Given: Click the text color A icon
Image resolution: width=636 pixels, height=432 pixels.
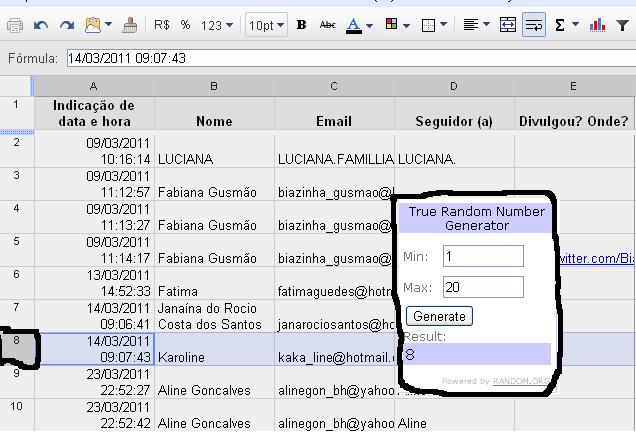Looking at the screenshot, I should click(x=354, y=26).
